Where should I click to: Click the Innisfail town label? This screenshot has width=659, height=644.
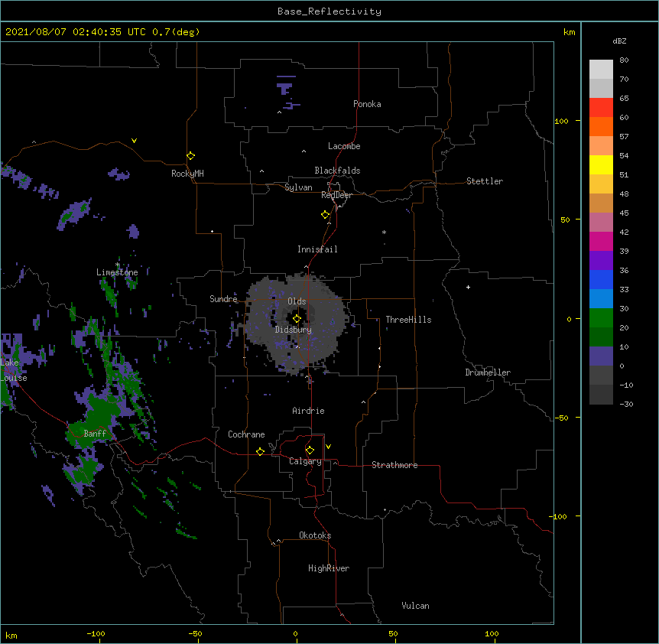[x=317, y=249]
